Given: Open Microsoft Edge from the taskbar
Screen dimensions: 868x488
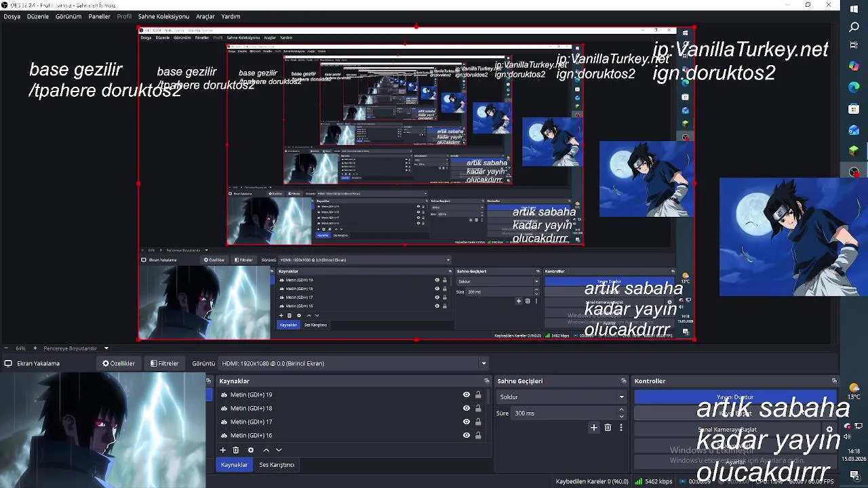Looking at the screenshot, I should pos(854,87).
